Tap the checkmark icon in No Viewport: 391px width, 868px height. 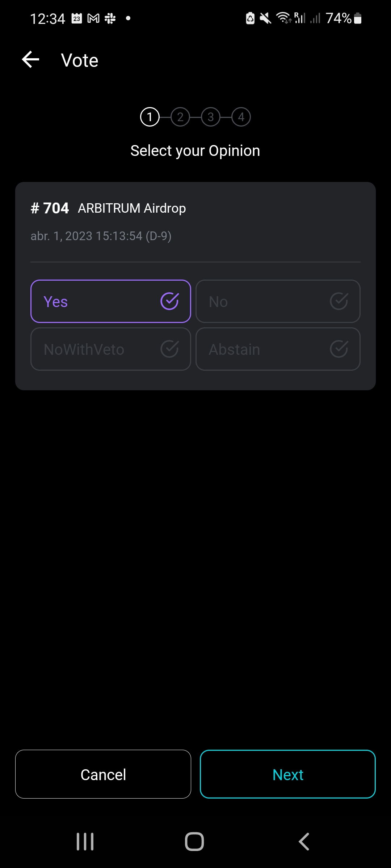coord(339,301)
